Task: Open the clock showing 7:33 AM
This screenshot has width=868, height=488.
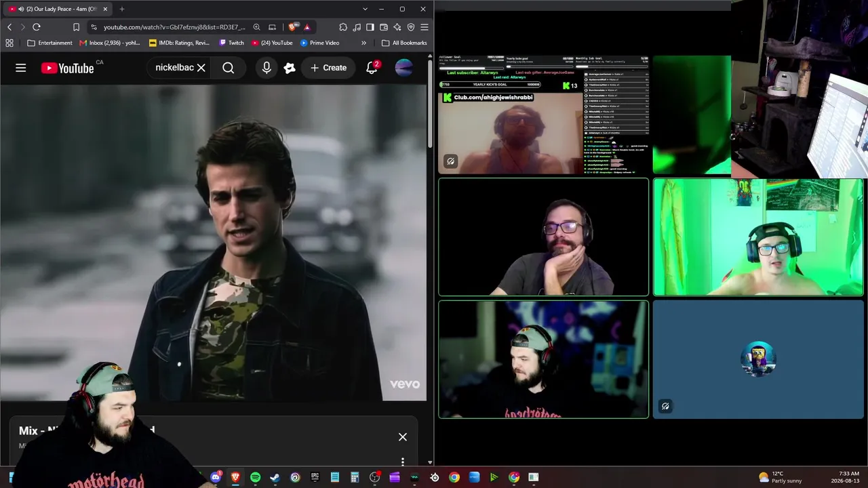Action: pyautogui.click(x=845, y=477)
